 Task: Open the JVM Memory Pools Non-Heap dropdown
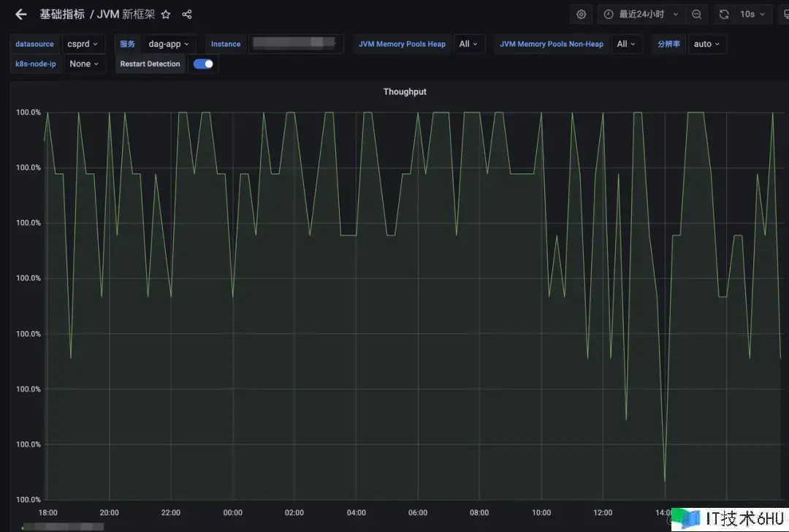point(627,44)
